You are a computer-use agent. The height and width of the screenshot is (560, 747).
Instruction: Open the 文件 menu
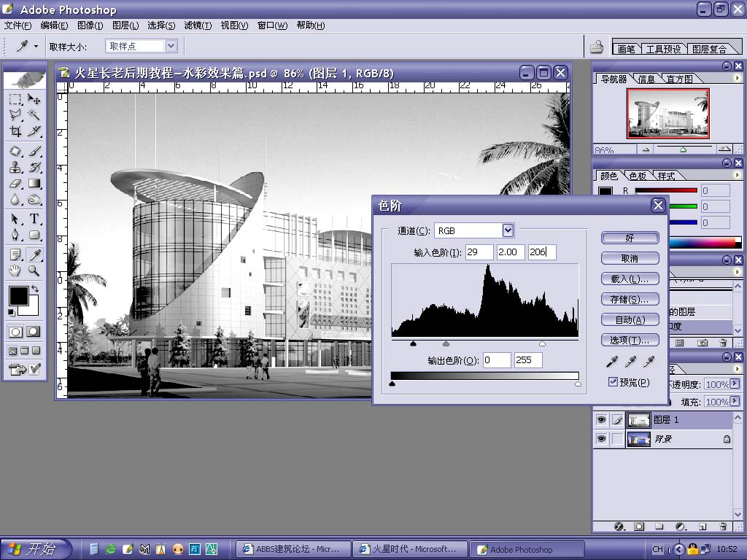[x=18, y=26]
